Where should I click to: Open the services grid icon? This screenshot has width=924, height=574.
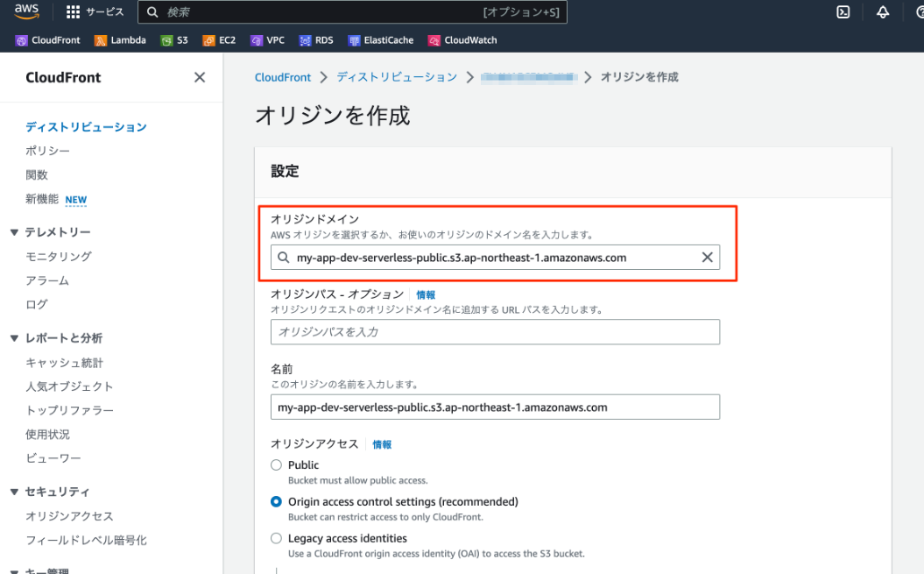pos(73,11)
